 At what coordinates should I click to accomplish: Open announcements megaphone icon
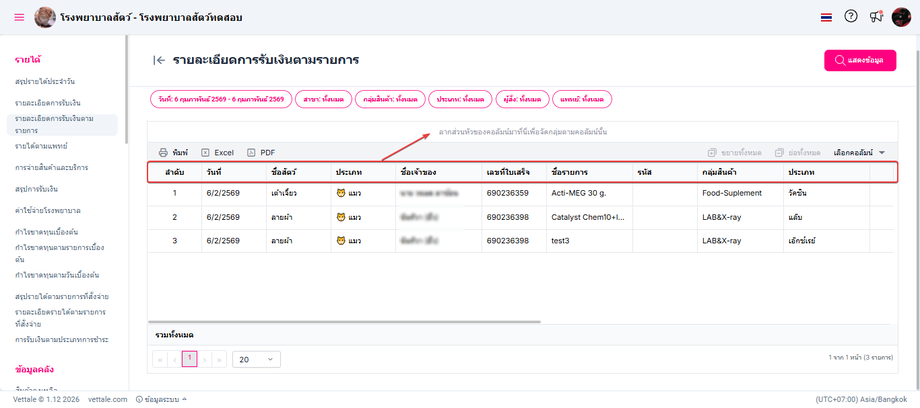point(876,16)
